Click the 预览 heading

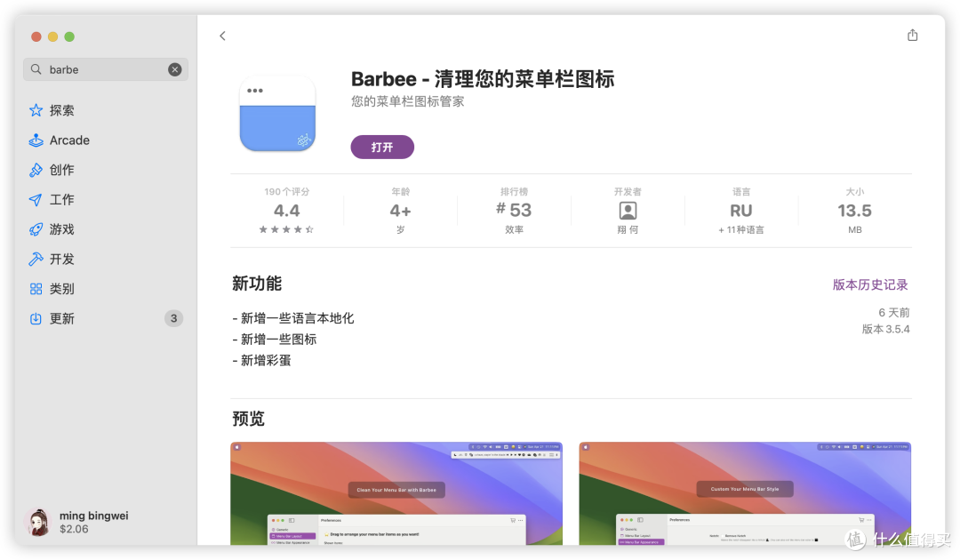249,419
